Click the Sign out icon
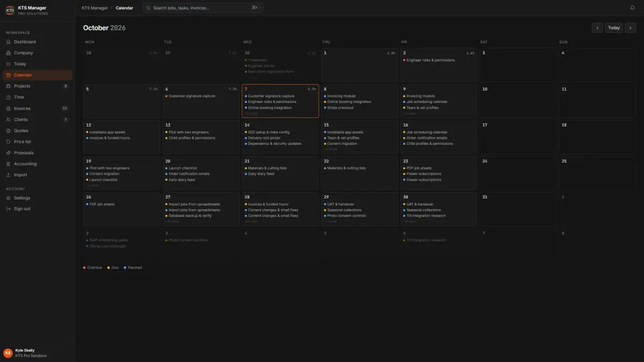Viewport: 644px width, 362px height. coord(9,209)
